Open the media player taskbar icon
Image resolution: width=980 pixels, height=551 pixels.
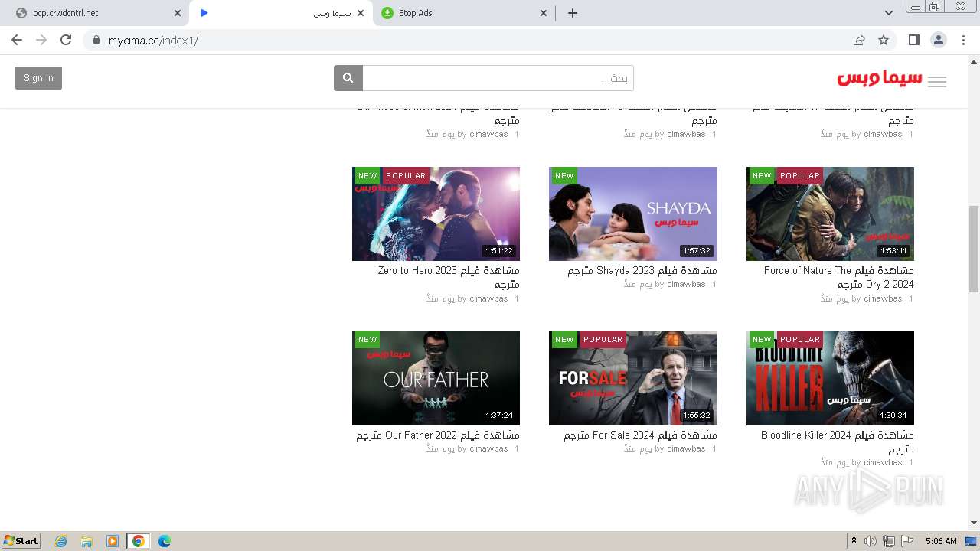pyautogui.click(x=113, y=541)
